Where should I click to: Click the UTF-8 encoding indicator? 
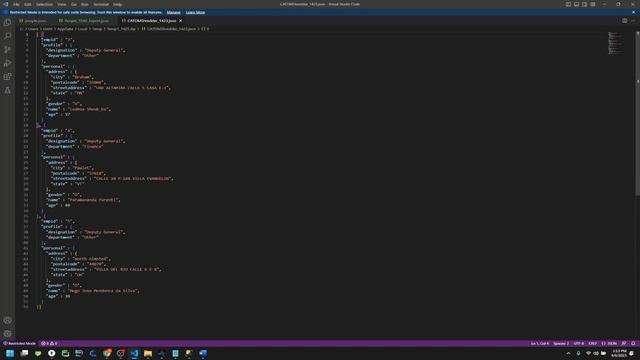pos(579,343)
